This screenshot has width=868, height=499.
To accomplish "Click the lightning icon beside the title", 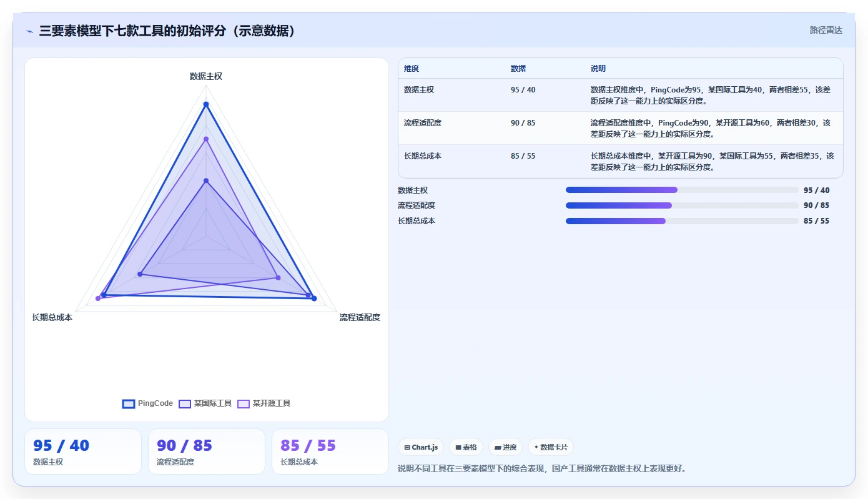I will click(29, 31).
